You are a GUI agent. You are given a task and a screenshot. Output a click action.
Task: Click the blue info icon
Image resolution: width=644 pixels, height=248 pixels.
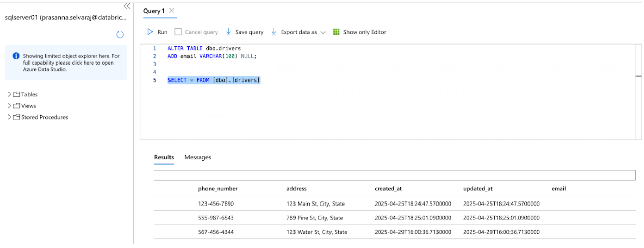coord(16,56)
